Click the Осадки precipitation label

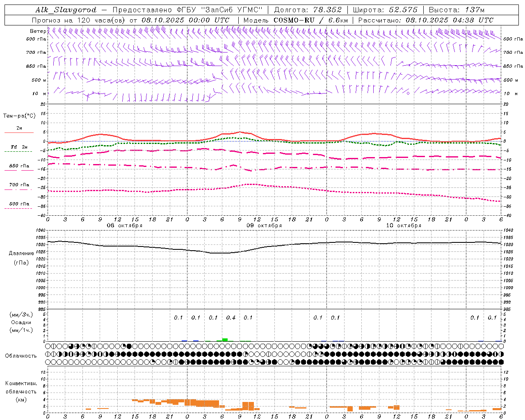click(x=21, y=323)
